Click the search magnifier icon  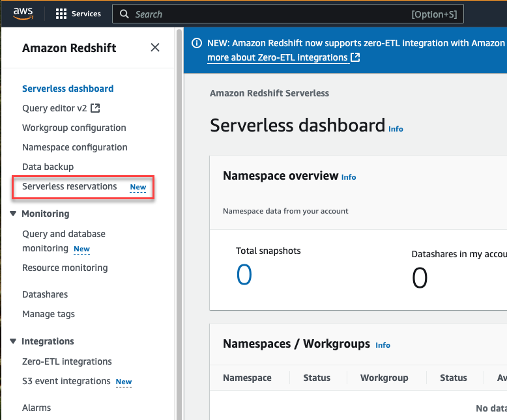124,14
